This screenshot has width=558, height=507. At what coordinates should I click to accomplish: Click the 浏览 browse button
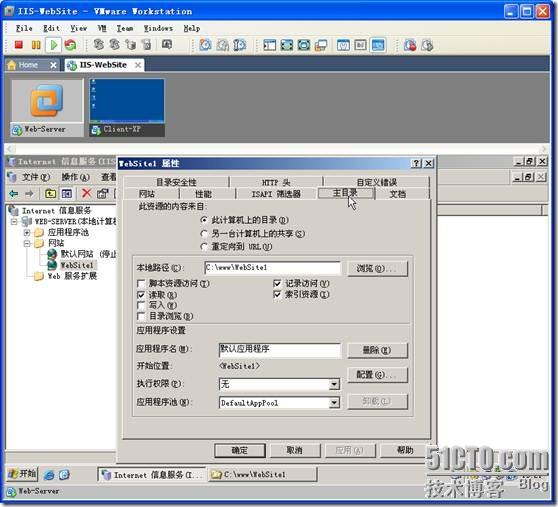(x=377, y=268)
